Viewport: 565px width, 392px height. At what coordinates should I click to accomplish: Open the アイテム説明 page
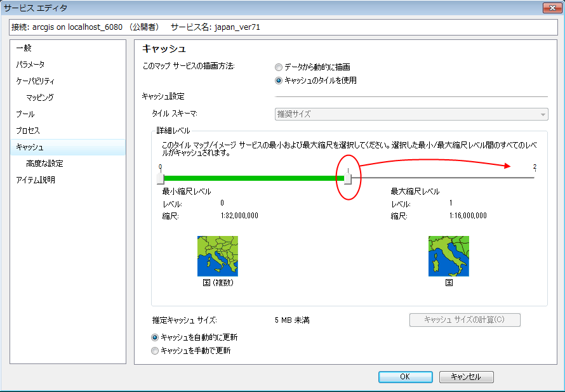coord(36,180)
